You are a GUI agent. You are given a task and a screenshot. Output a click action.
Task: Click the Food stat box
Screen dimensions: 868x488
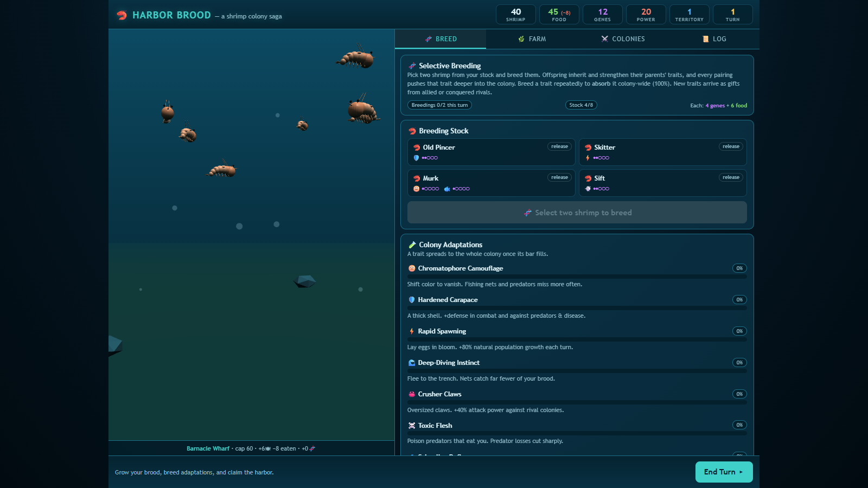pyautogui.click(x=559, y=15)
